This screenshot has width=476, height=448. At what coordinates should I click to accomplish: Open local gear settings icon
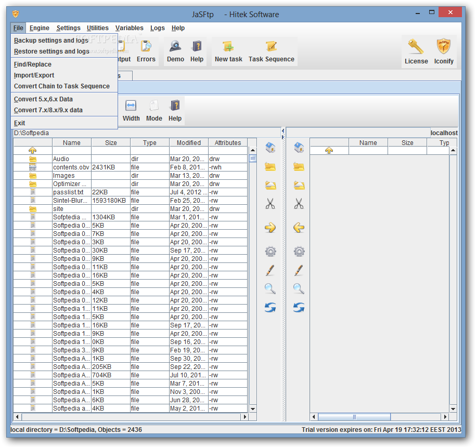pos(271,252)
